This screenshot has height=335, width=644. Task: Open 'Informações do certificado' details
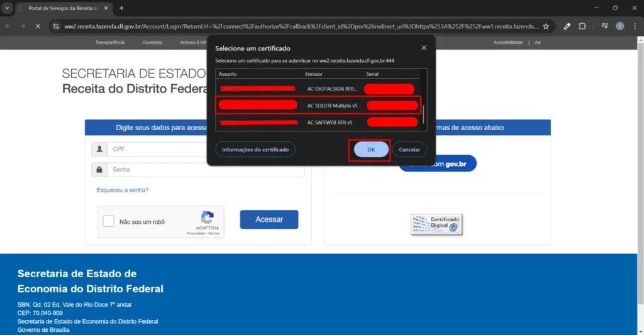coord(255,150)
